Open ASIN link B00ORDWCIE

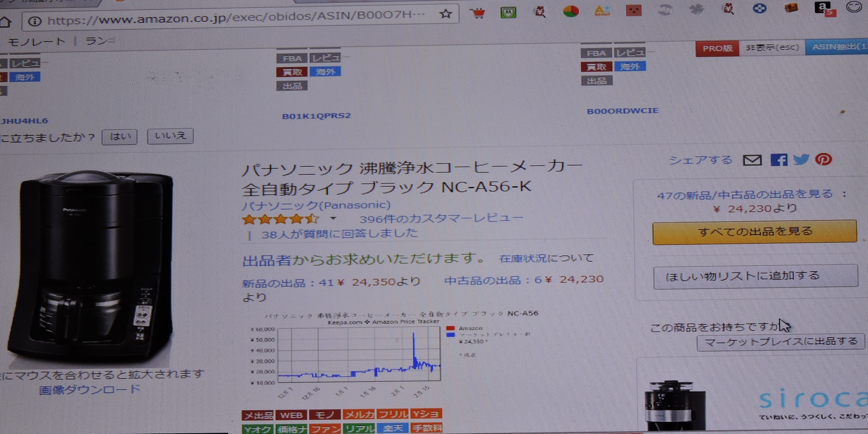(x=622, y=111)
